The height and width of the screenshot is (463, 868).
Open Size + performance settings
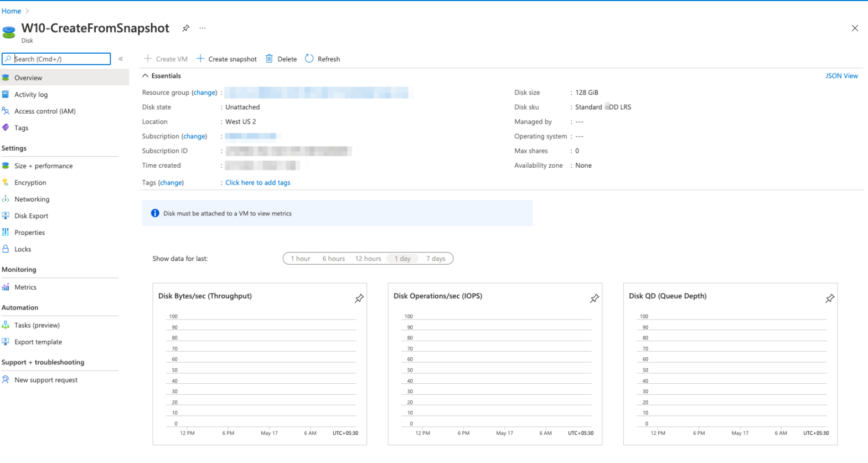[43, 166]
